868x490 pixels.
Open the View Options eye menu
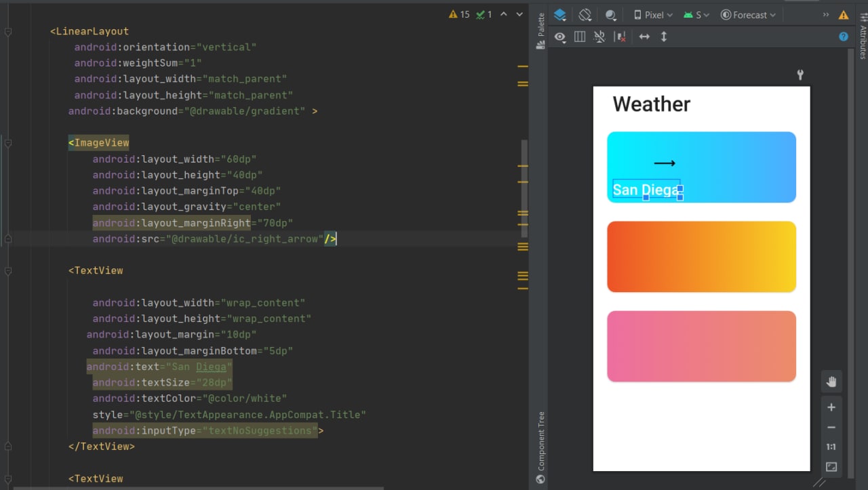[x=560, y=37]
